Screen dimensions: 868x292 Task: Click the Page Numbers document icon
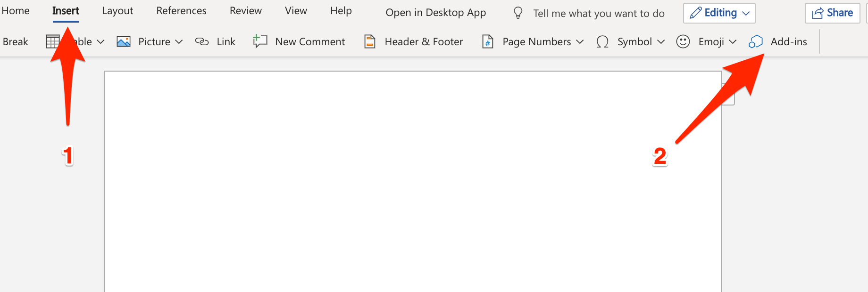click(x=488, y=42)
